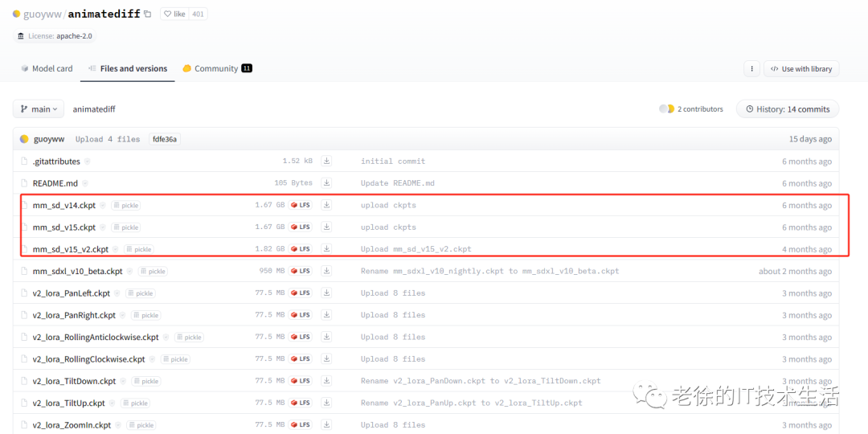This screenshot has width=868, height=434.
Task: Open 'Upload mm_sd_v15_v2.ckpt' commit message
Action: 416,249
